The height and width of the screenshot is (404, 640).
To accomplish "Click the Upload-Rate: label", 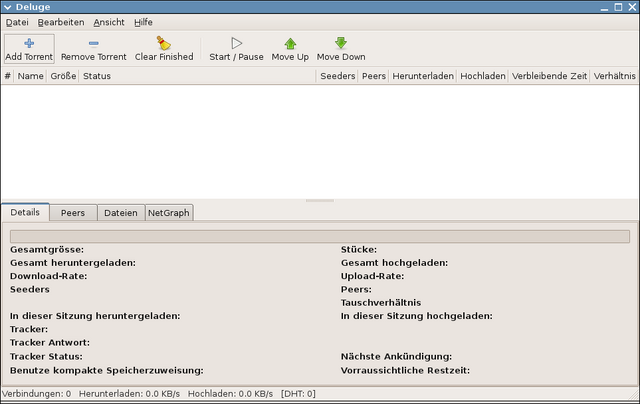I will (x=373, y=276).
